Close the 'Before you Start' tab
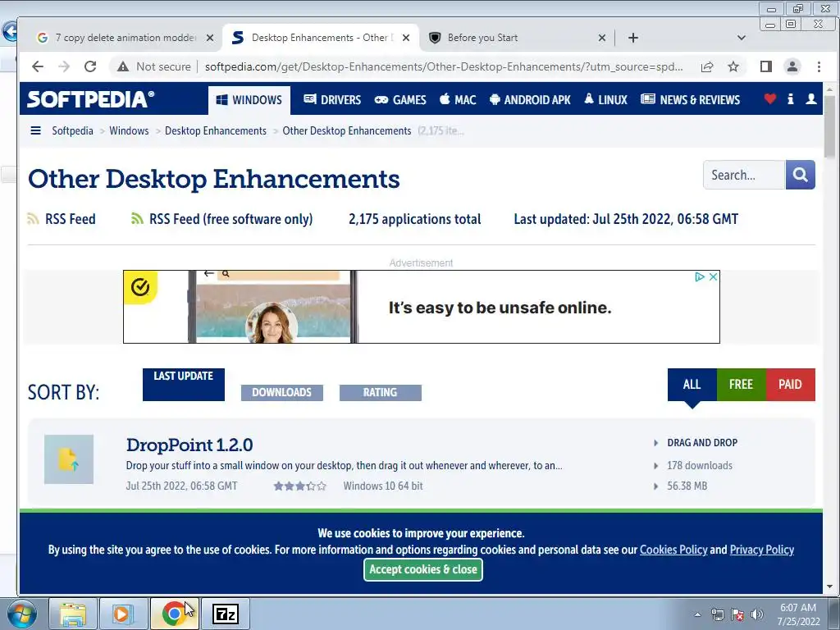The height and width of the screenshot is (630, 840). point(602,38)
